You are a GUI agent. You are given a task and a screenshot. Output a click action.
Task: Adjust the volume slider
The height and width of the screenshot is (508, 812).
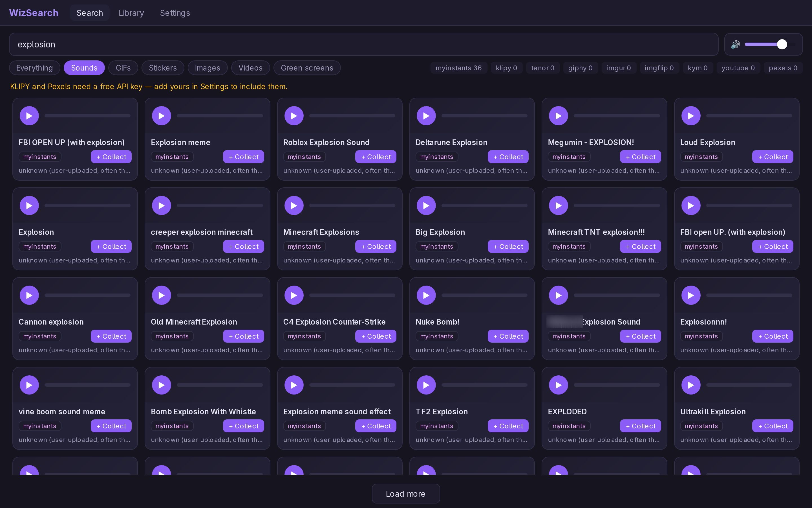pyautogui.click(x=770, y=44)
